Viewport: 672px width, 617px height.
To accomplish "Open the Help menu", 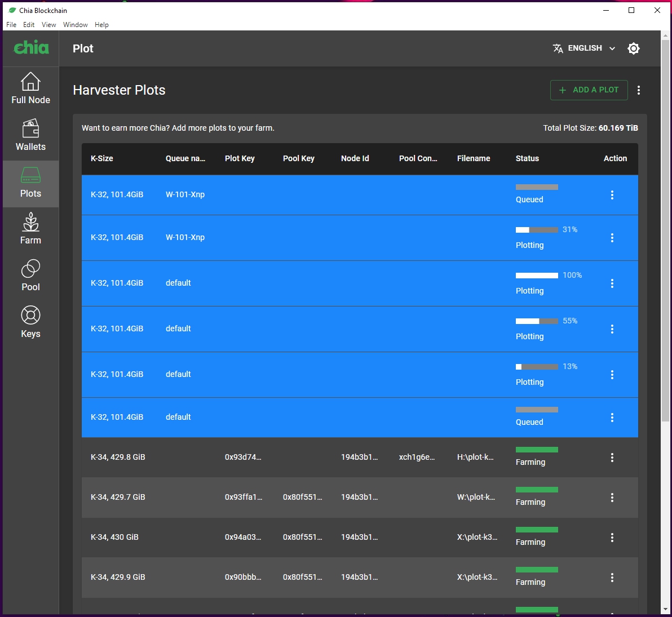I will (101, 25).
